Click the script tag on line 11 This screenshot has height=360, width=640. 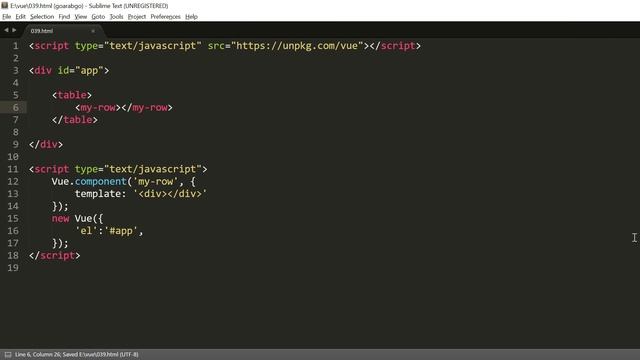click(x=118, y=169)
